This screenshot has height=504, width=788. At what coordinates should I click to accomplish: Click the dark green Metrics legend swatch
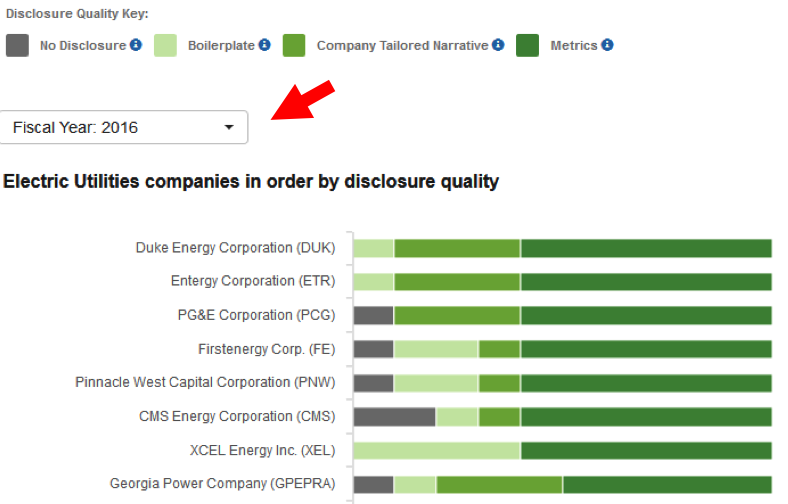click(x=528, y=45)
